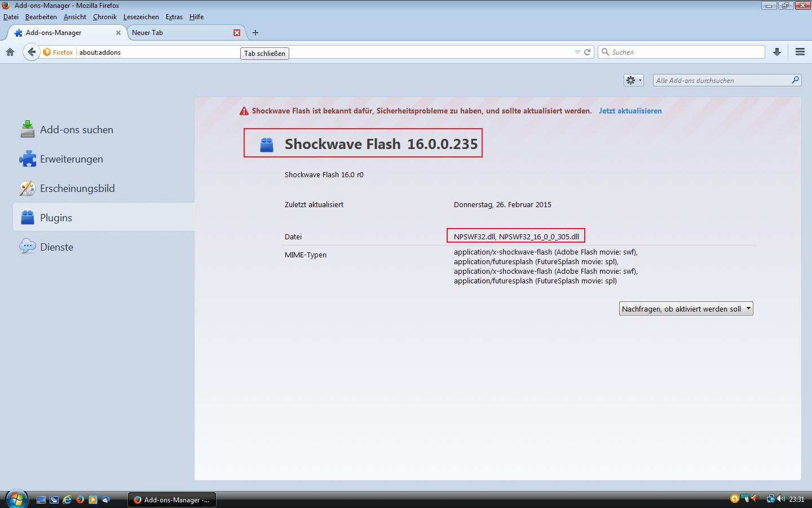Screen dimensions: 812x508
Task: Launch Windows Media Player from quick launch
Action: [x=93, y=500]
